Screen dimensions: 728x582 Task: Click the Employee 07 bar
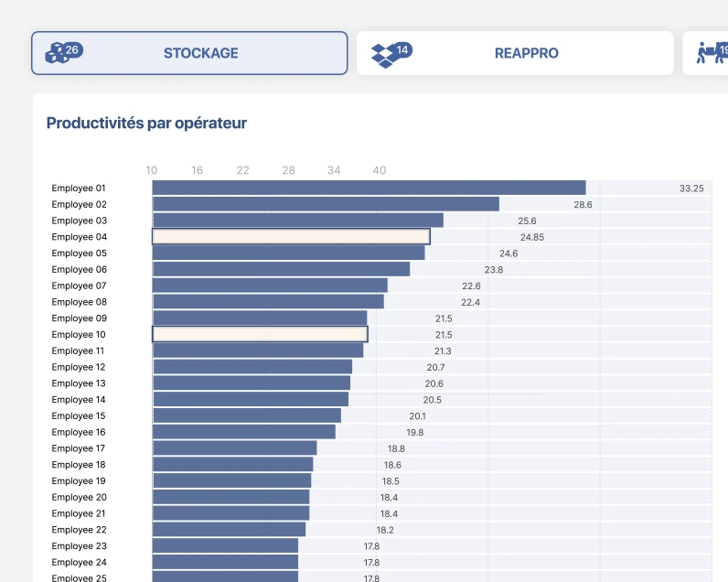coord(270,286)
